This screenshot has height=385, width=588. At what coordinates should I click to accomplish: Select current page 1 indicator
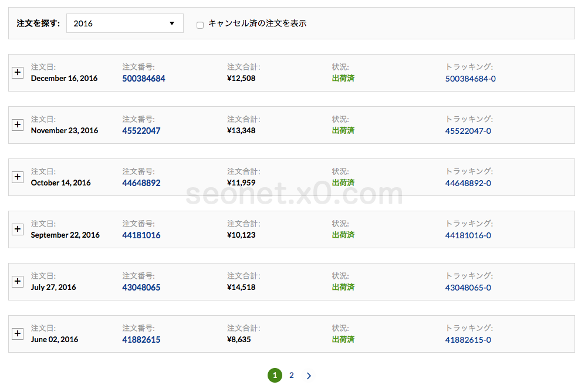click(x=275, y=376)
